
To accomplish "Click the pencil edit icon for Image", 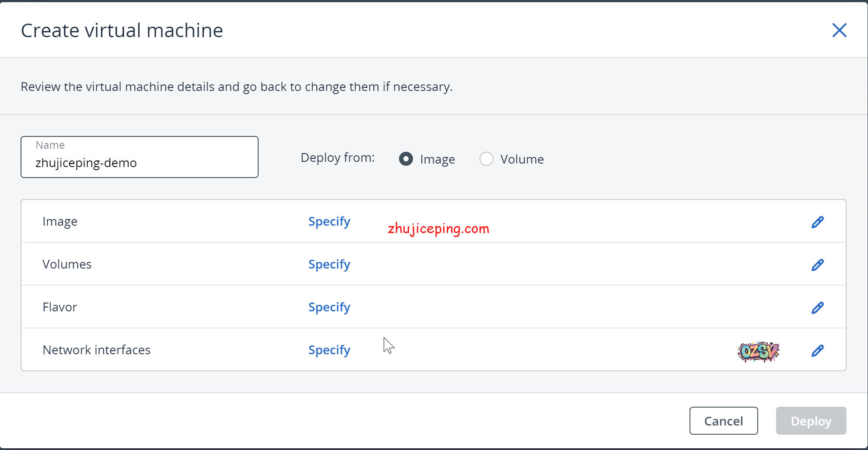I will [817, 222].
